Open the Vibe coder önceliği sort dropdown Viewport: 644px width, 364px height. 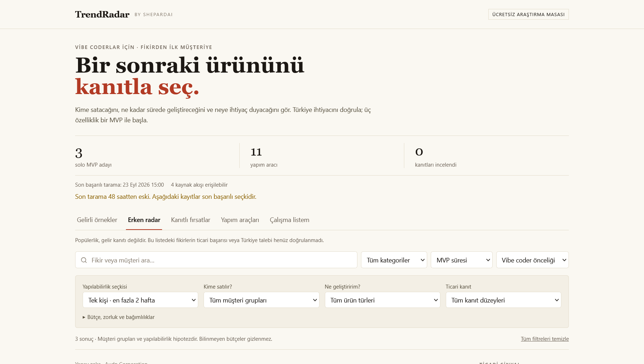[x=532, y=260]
